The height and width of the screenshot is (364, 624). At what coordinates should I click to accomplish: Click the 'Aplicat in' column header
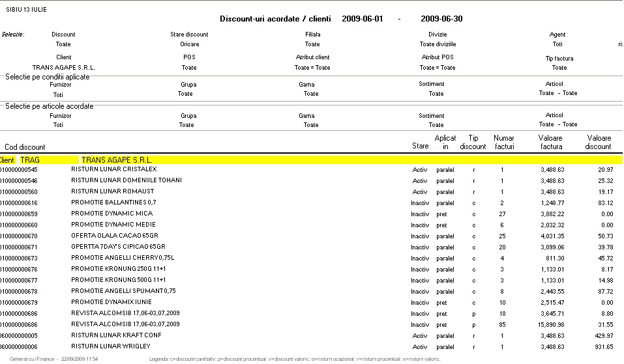445,142
